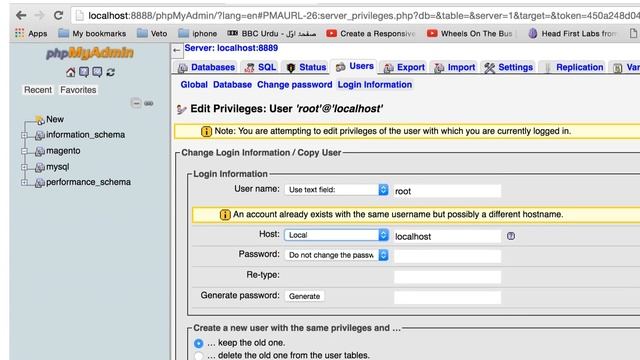Click the generated password output field
This screenshot has width=640, height=360.
point(447,297)
